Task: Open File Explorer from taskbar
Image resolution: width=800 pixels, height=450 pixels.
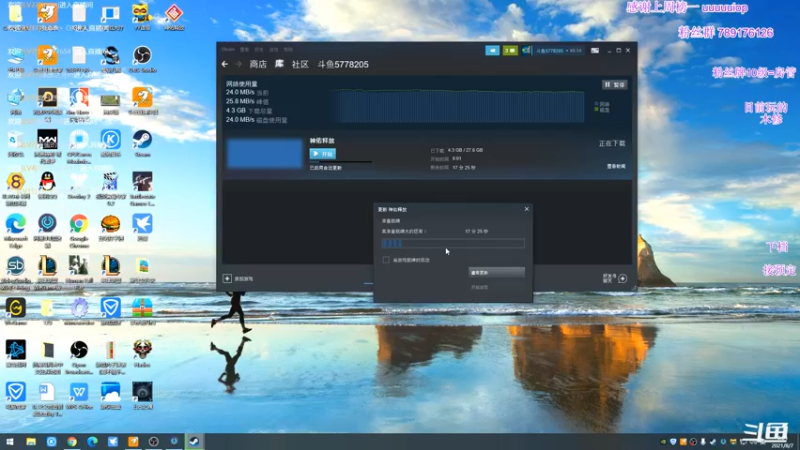Action: pos(31,441)
